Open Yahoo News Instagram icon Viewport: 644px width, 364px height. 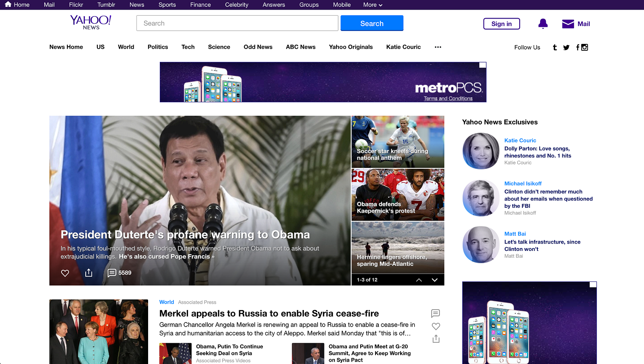click(585, 48)
